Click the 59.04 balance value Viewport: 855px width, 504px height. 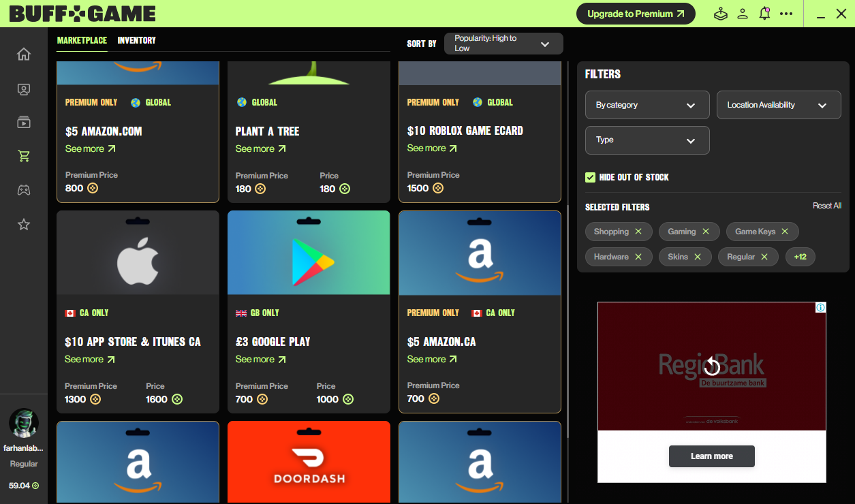tap(19, 486)
